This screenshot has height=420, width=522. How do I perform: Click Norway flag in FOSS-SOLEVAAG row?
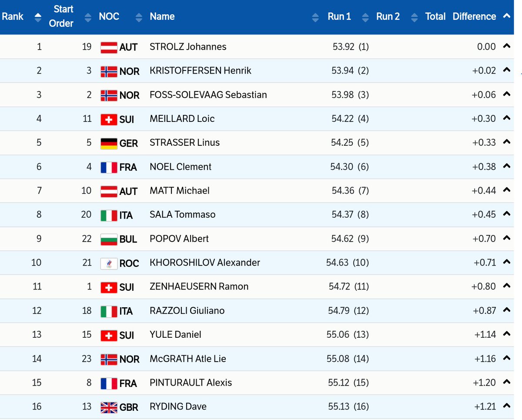[109, 95]
